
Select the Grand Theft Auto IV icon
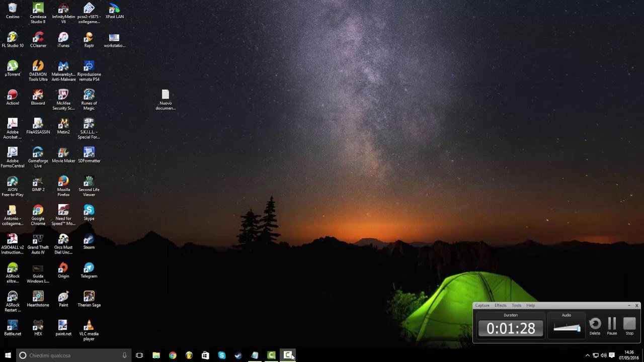38,244
